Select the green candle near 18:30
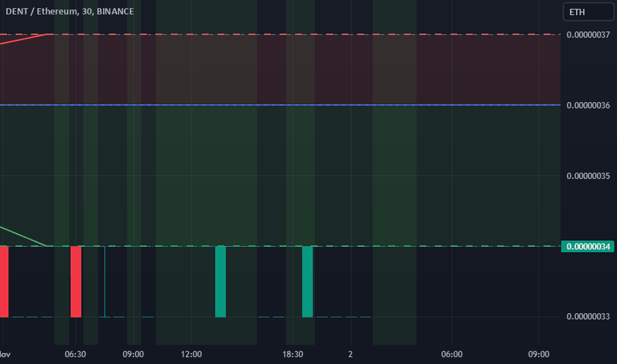This screenshot has height=364, width=617. 307,282
